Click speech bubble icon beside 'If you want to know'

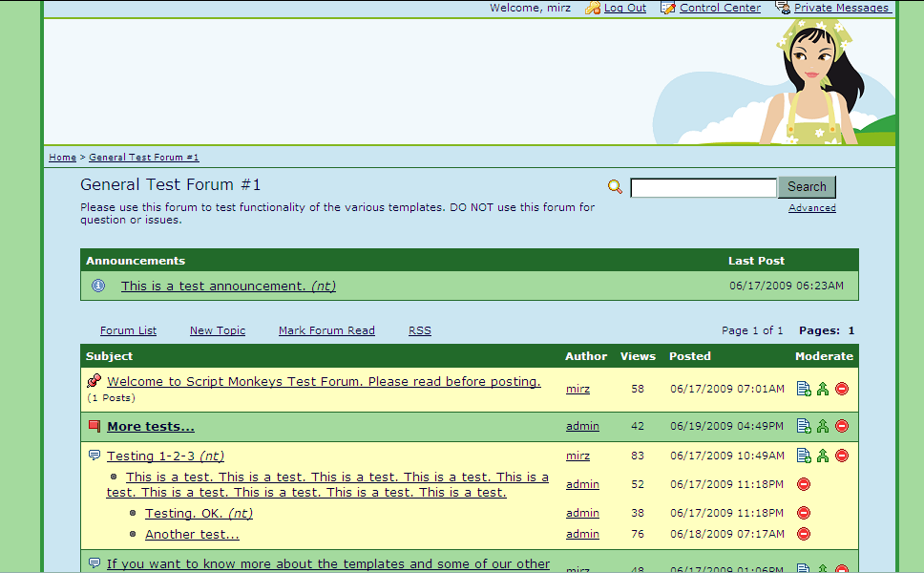(94, 563)
